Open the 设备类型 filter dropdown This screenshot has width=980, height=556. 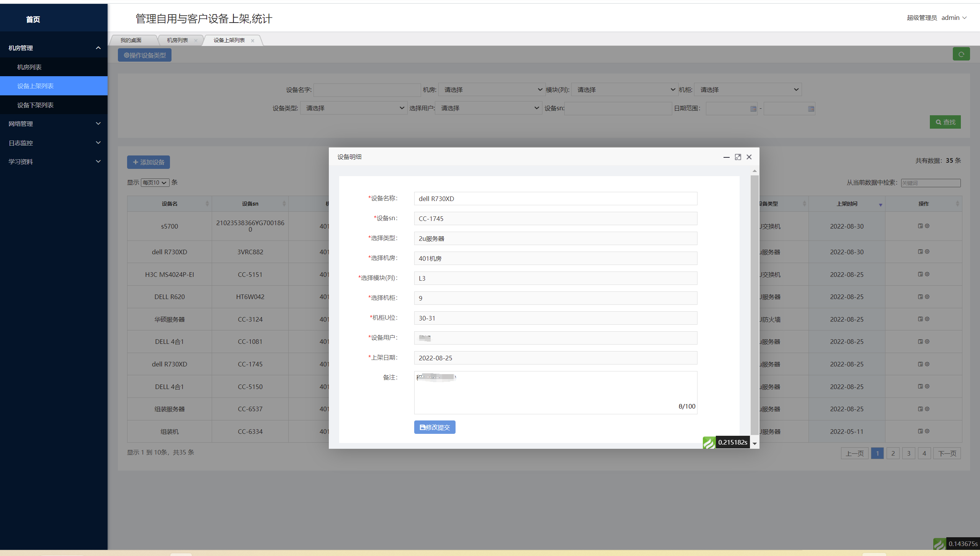click(354, 108)
